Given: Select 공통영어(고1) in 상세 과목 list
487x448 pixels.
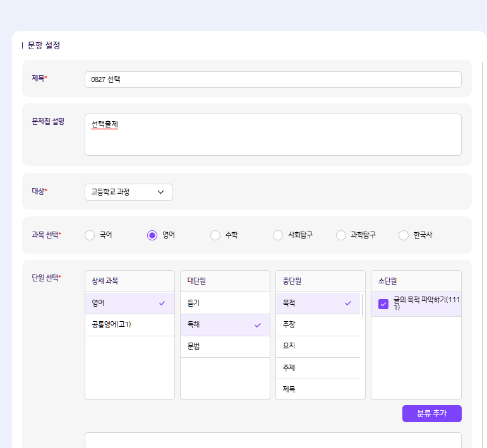Looking at the screenshot, I should pos(129,325).
